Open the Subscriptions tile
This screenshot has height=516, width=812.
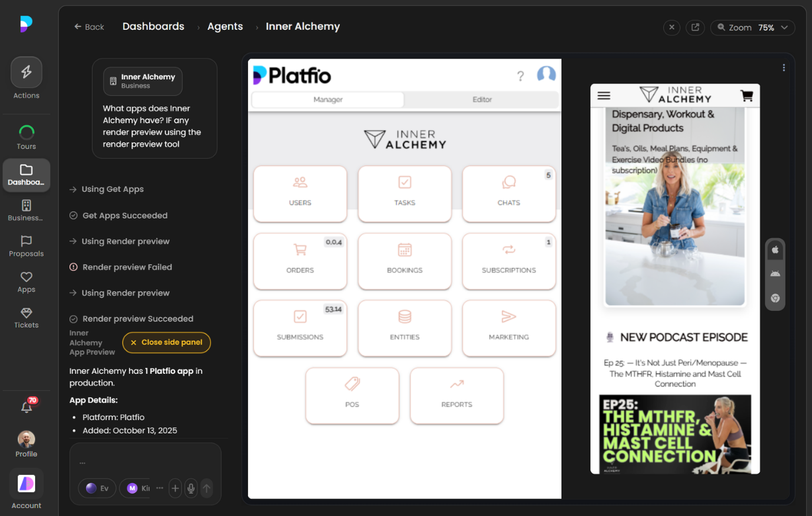(x=509, y=261)
